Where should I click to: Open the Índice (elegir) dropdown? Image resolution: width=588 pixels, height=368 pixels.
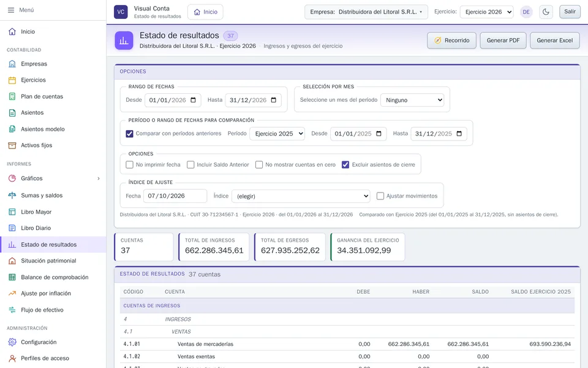pyautogui.click(x=301, y=196)
